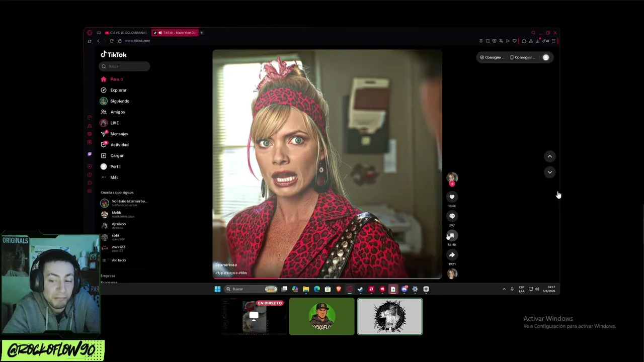Click the TikTok logo

pyautogui.click(x=114, y=54)
